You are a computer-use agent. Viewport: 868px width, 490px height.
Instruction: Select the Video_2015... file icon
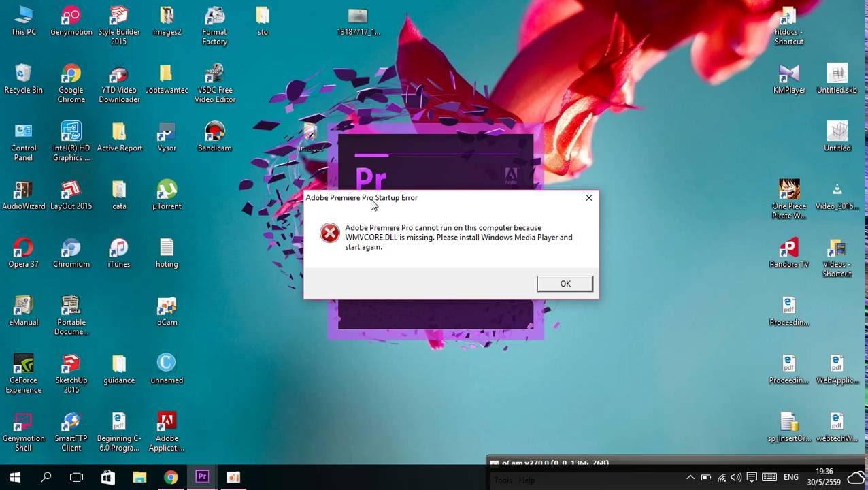click(837, 195)
